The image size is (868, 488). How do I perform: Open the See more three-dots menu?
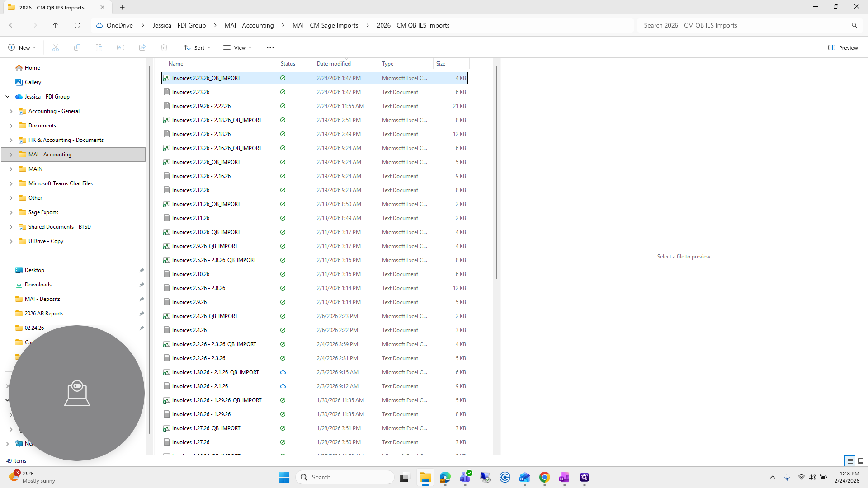point(270,47)
